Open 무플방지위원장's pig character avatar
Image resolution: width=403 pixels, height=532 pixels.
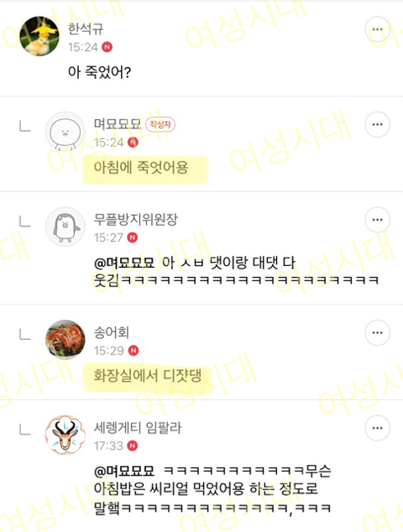pos(65,227)
